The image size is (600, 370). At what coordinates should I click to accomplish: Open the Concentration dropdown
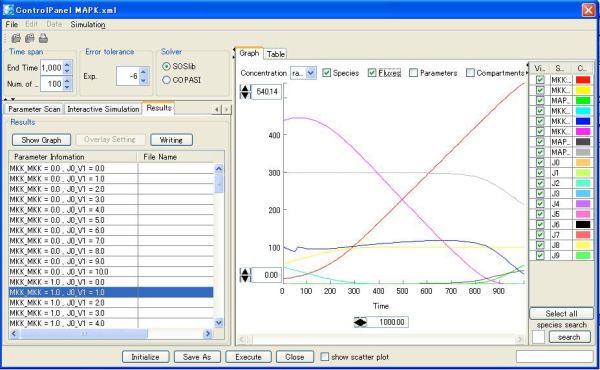click(311, 73)
